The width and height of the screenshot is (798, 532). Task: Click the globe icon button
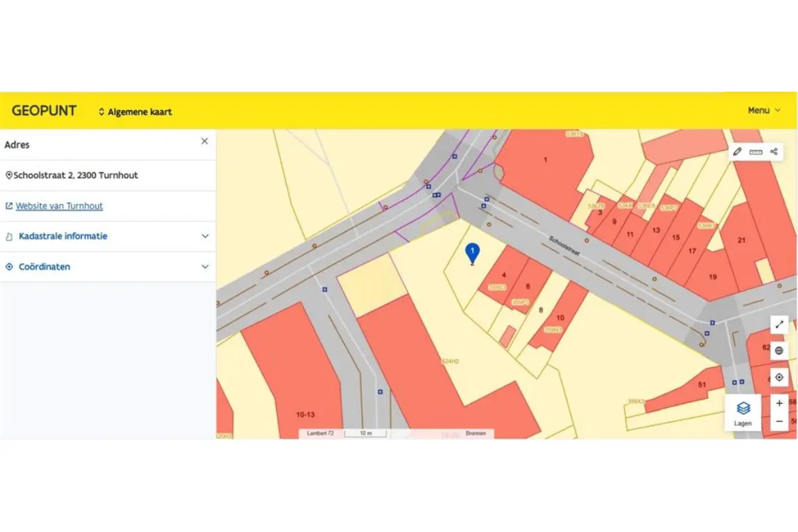click(779, 350)
